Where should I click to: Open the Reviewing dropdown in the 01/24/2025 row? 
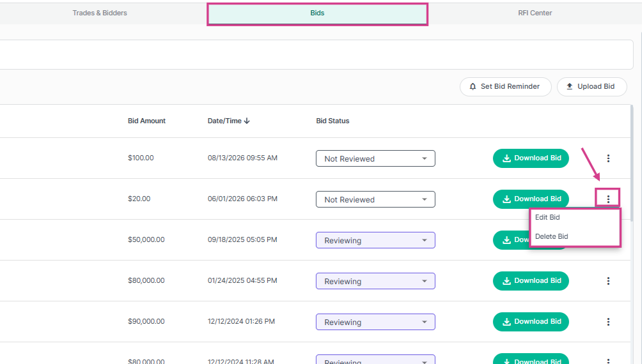pos(375,281)
